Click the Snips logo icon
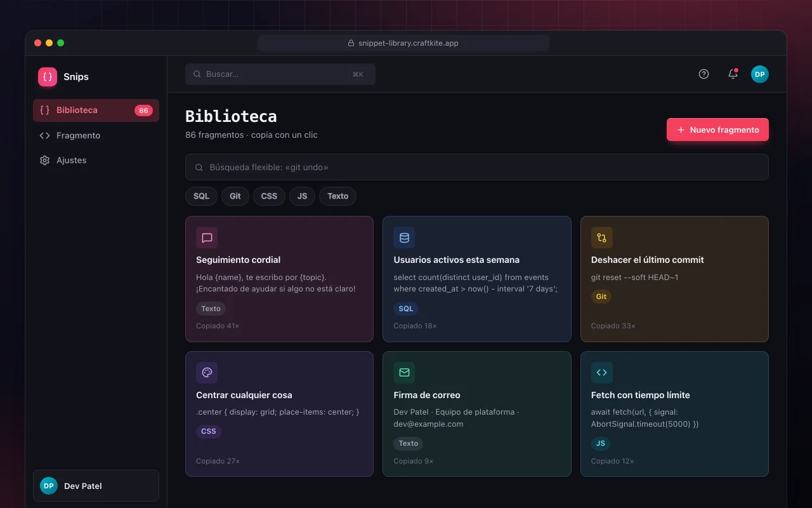 point(48,77)
